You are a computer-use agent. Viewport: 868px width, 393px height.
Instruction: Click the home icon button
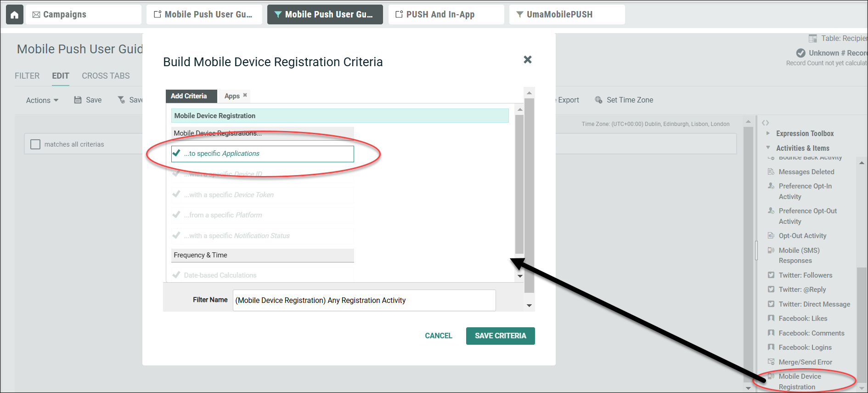(x=14, y=15)
